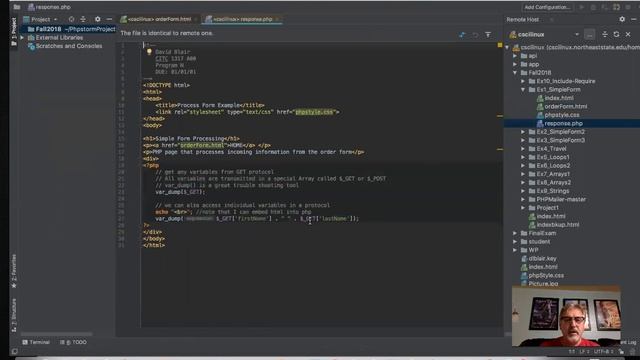Click the tool windows icon in bottom-left corner

(14, 351)
